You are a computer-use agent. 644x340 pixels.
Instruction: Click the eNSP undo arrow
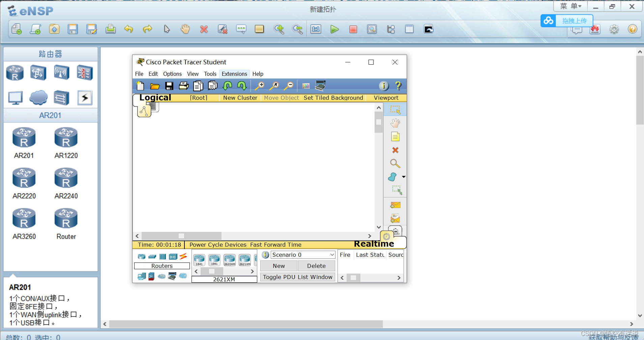click(x=128, y=29)
